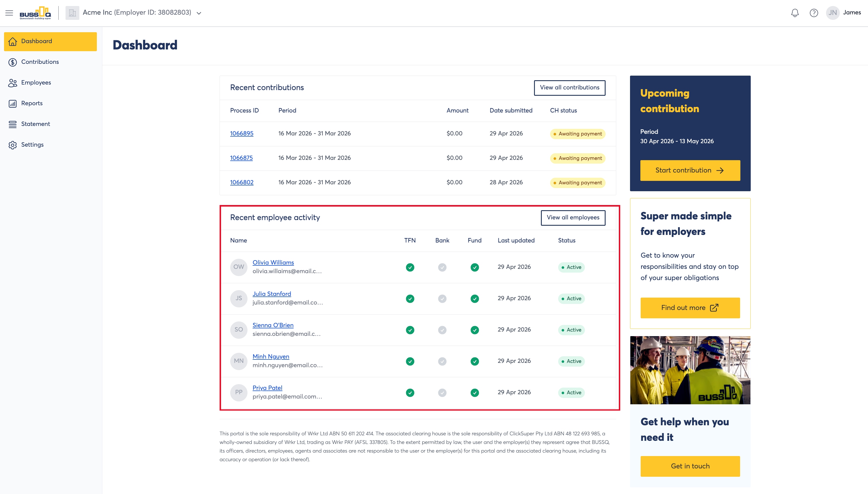Image resolution: width=868 pixels, height=494 pixels.
Task: Click Get in touch button
Action: tap(690, 466)
